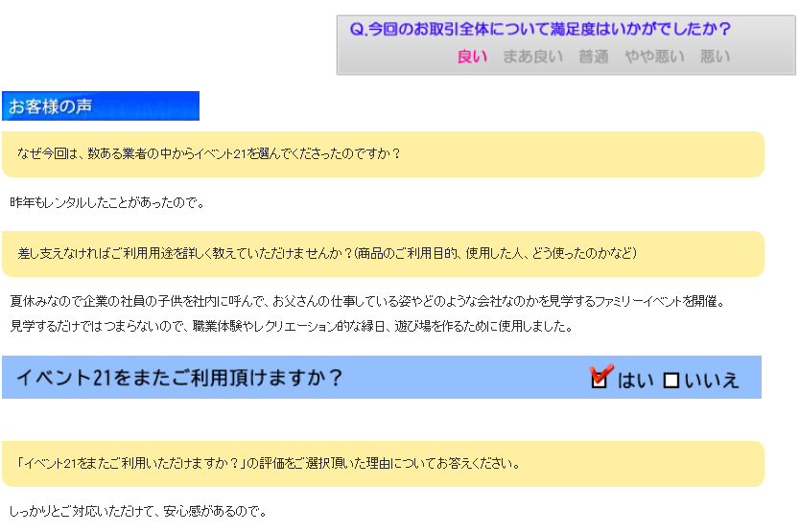Select the 良い satisfaction rating
Image resolution: width=800 pixels, height=532 pixels.
tap(472, 57)
